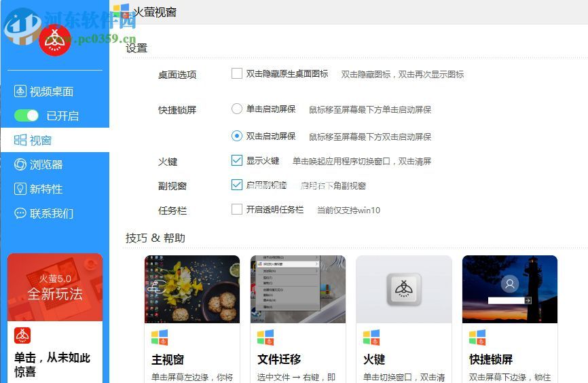Click the 单击，从未如此惊喜 promo text

coord(52,364)
